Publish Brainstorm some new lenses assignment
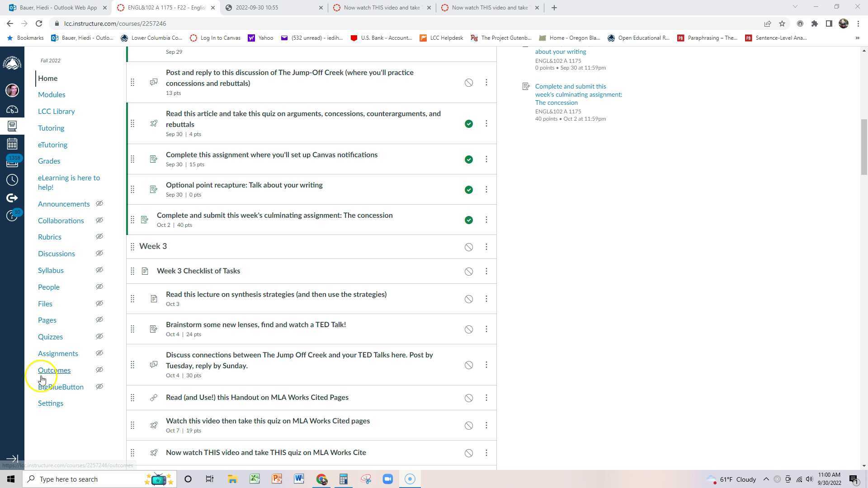The width and height of the screenshot is (868, 488). pos(469,329)
